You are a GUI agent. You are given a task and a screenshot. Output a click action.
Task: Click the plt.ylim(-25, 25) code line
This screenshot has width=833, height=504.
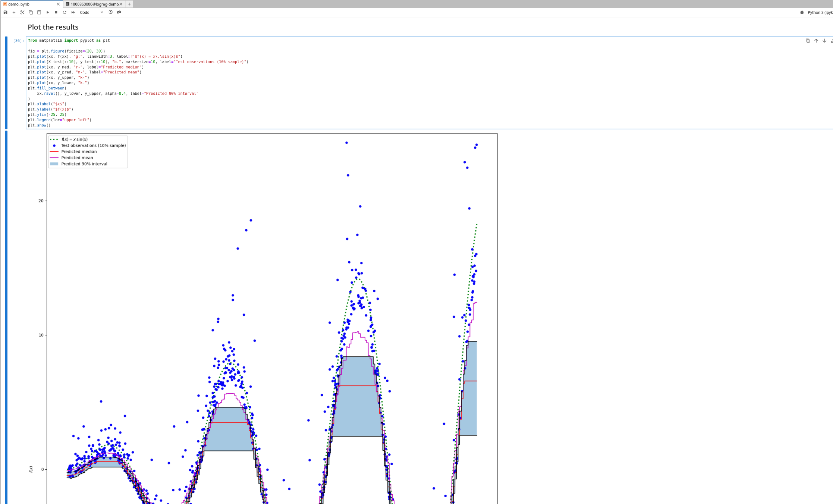click(x=47, y=115)
